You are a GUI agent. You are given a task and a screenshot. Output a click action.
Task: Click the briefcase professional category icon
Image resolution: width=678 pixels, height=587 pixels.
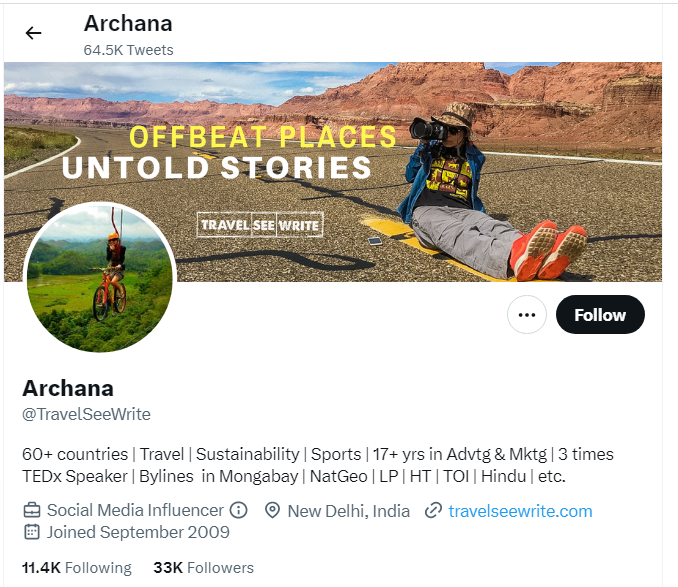[x=32, y=510]
